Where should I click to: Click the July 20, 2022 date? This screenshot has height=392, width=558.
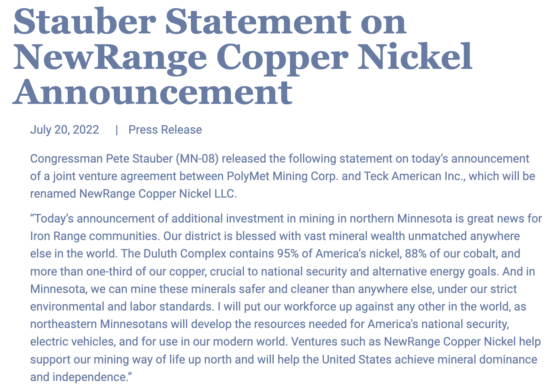pyautogui.click(x=64, y=130)
